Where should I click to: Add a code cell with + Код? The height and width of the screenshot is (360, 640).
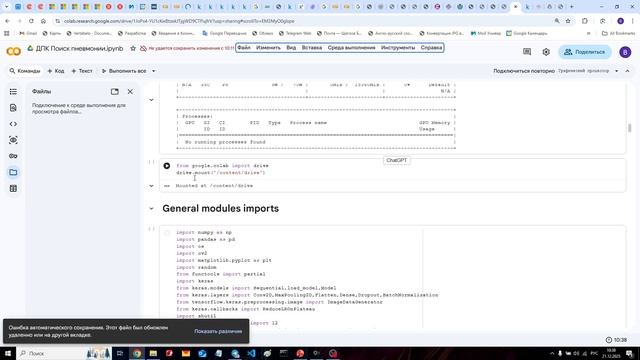[x=56, y=71]
